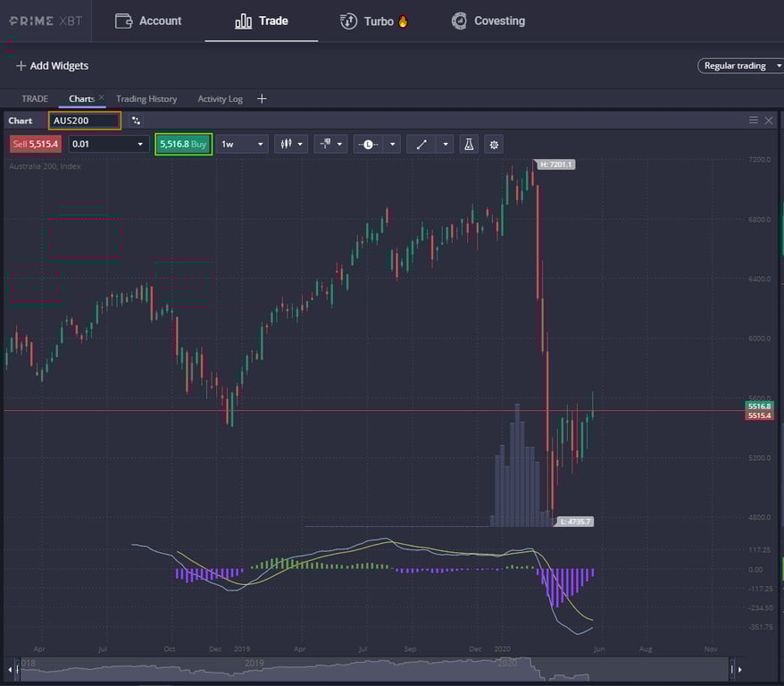Viewport: 784px width, 686px height.
Task: Select the Account menu item
Action: (148, 20)
